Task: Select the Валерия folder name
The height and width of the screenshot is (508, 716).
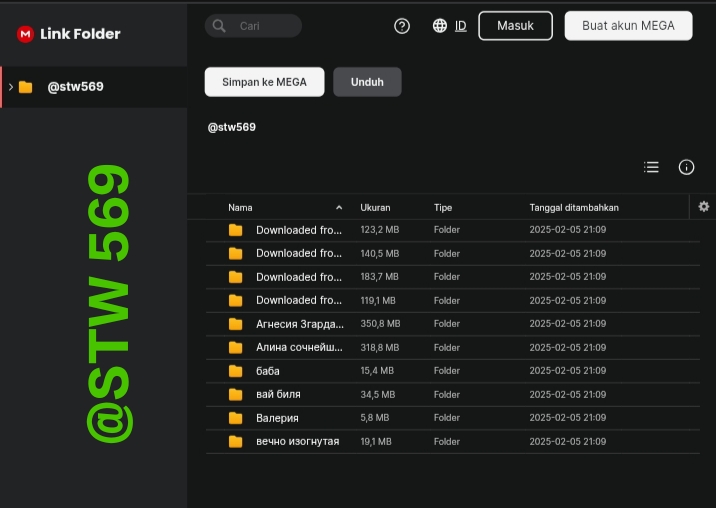Action: [277, 418]
